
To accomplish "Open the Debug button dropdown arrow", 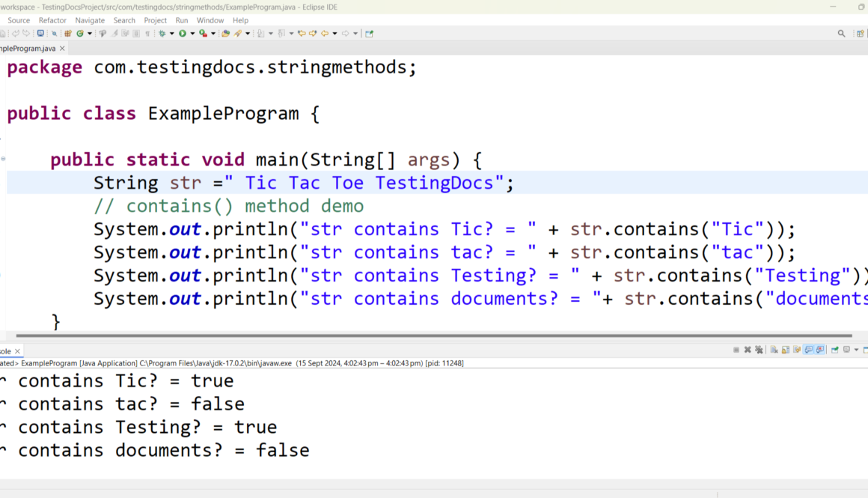I will pyautogui.click(x=171, y=34).
